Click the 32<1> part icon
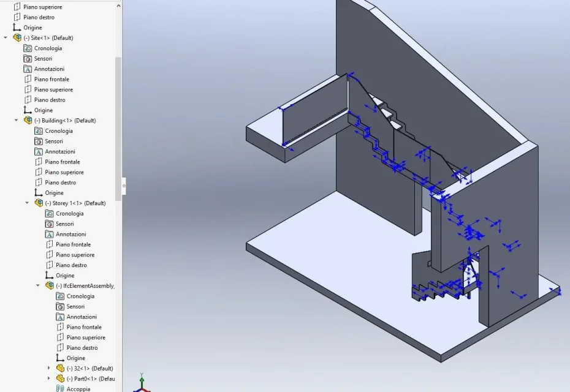Viewport: 570px width, 392px height. point(60,368)
